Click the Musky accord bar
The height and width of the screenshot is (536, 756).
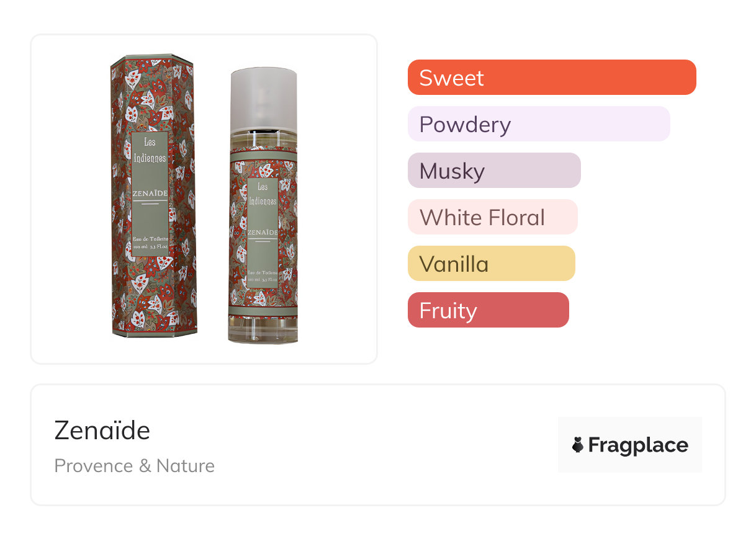click(493, 171)
